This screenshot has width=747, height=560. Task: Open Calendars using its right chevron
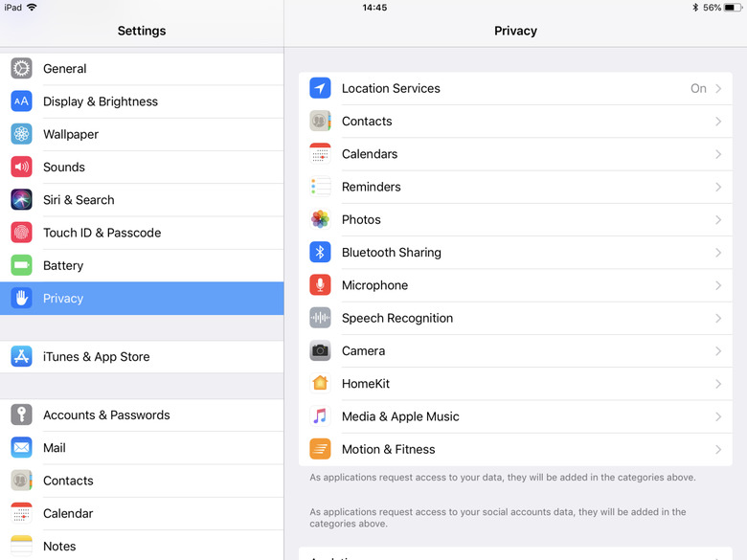(718, 154)
